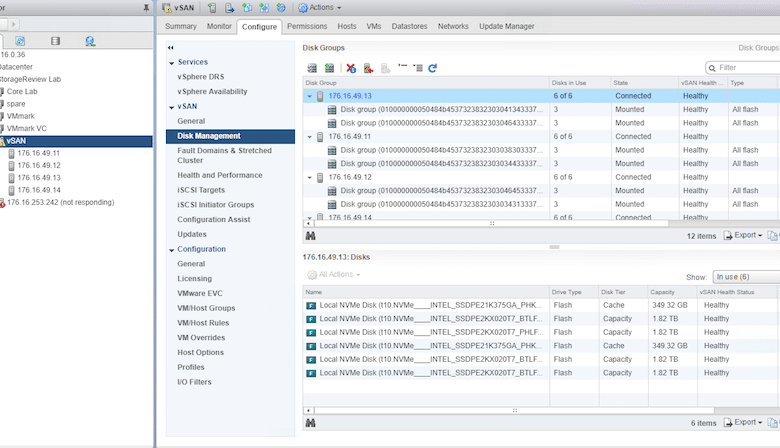Click the New vApp toolbar icon
Image resolution: width=780 pixels, height=448 pixels.
(x=264, y=7)
